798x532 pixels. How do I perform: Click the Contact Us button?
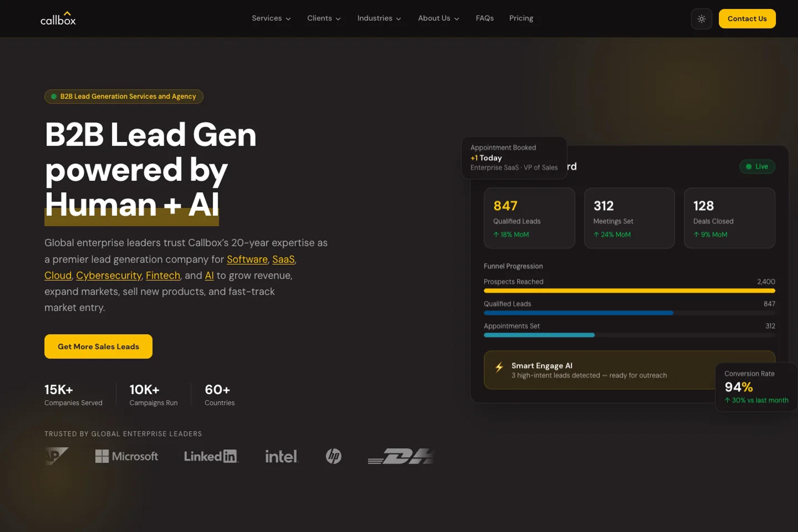(x=747, y=19)
